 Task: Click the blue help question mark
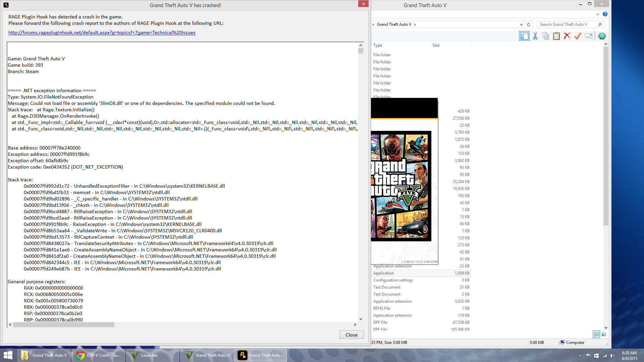605,14
